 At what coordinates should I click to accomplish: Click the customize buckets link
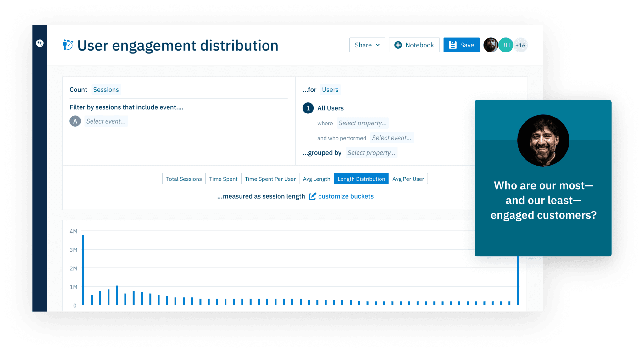[x=346, y=196]
